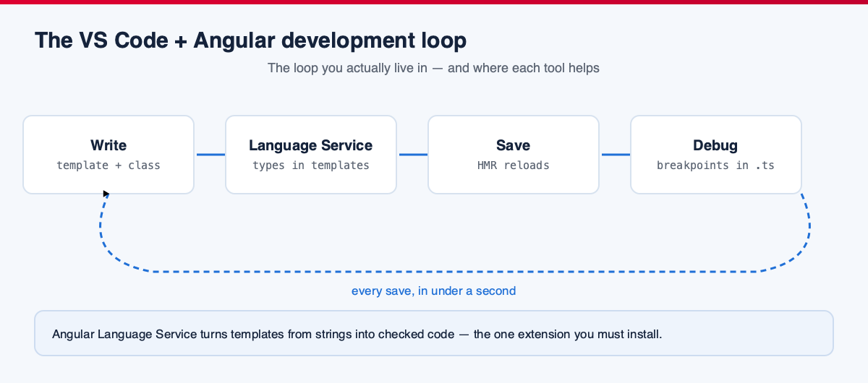Screen dimensions: 868x383
Task: Click the subtitle 'The loop you actually live in'
Action: pyautogui.click(x=347, y=68)
